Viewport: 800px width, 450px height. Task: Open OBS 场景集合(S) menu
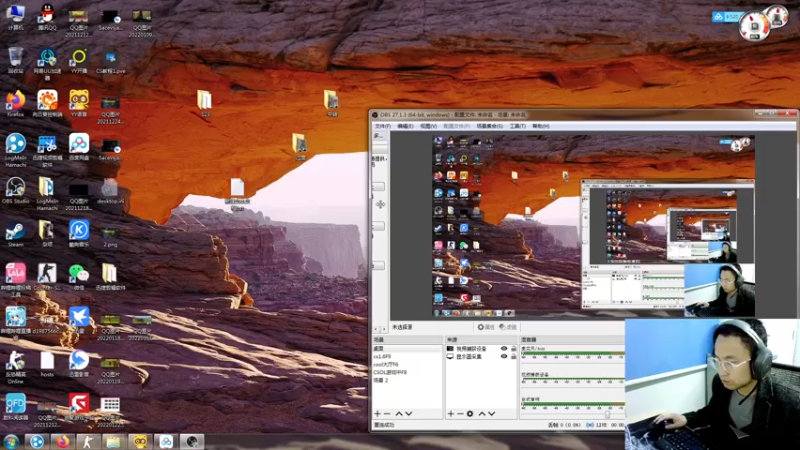489,126
